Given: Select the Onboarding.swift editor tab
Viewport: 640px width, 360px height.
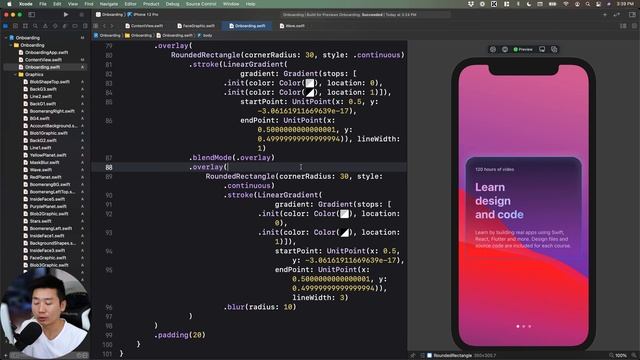Looking at the screenshot, I should pos(247,26).
